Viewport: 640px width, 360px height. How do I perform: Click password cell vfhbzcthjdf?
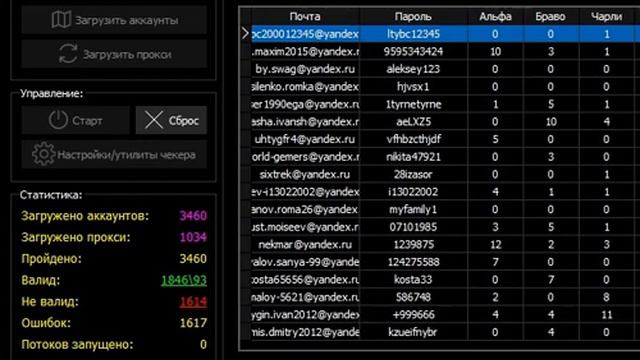pyautogui.click(x=413, y=139)
